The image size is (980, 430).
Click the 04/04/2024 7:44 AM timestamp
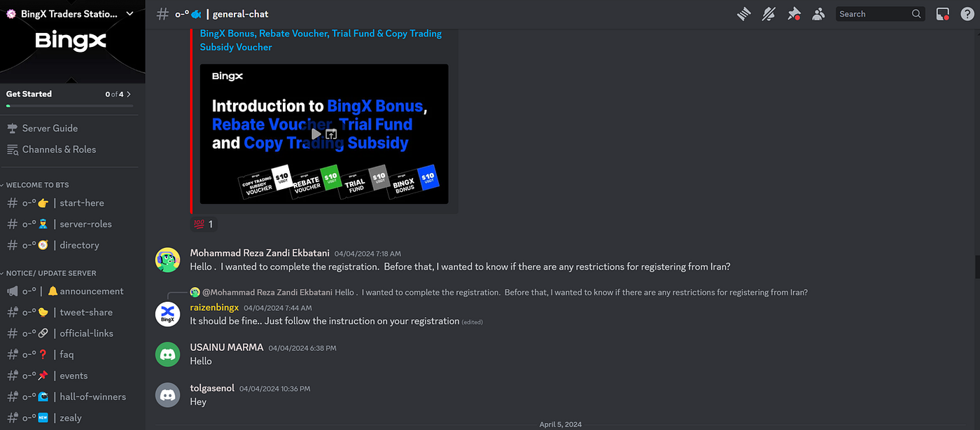(278, 308)
